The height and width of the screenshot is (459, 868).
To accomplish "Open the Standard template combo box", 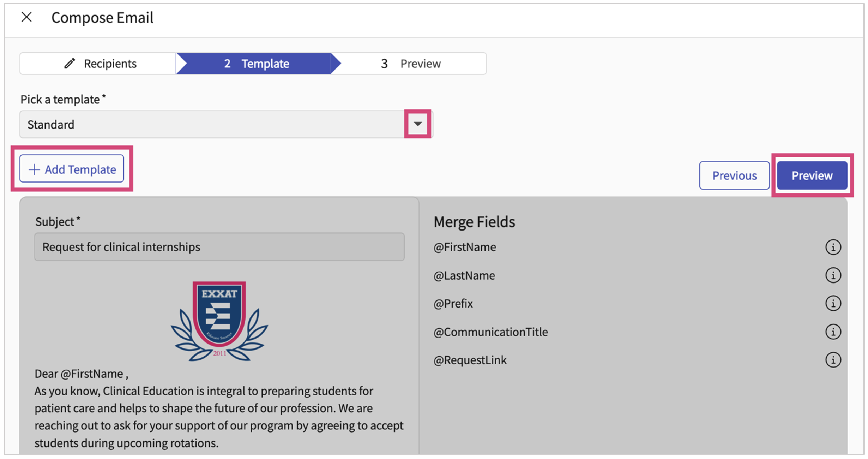I will tap(212, 124).
